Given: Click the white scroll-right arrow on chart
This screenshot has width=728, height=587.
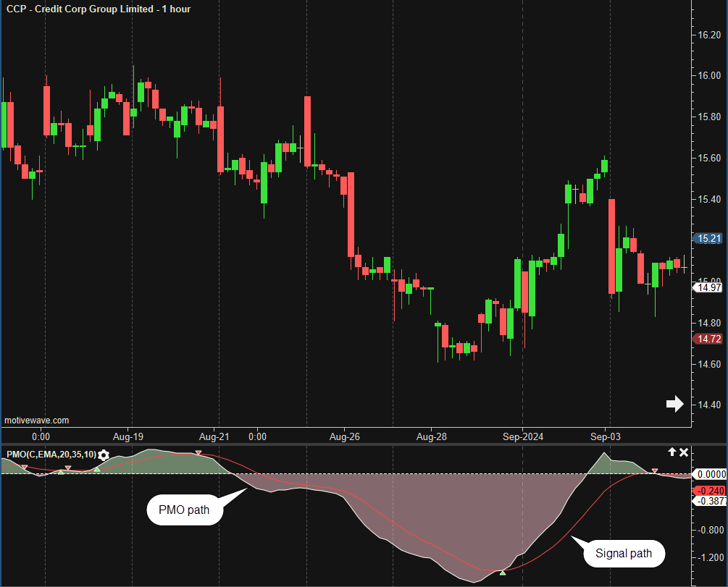Looking at the screenshot, I should pos(674,404).
